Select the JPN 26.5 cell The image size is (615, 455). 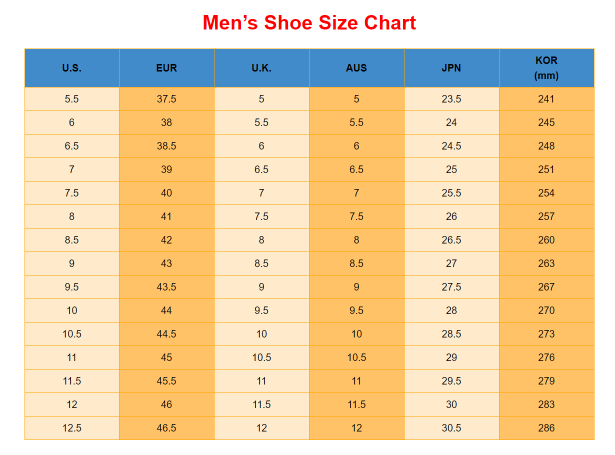point(451,240)
